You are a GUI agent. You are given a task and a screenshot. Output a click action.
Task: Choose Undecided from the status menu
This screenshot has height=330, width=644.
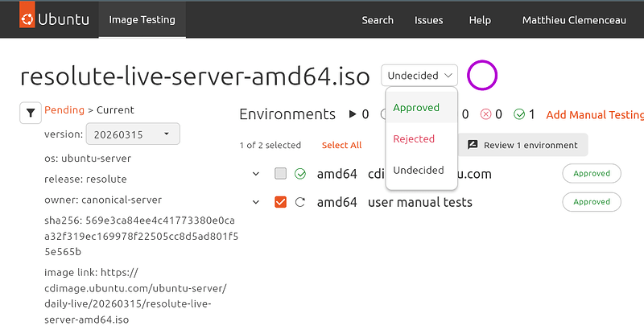(421, 170)
